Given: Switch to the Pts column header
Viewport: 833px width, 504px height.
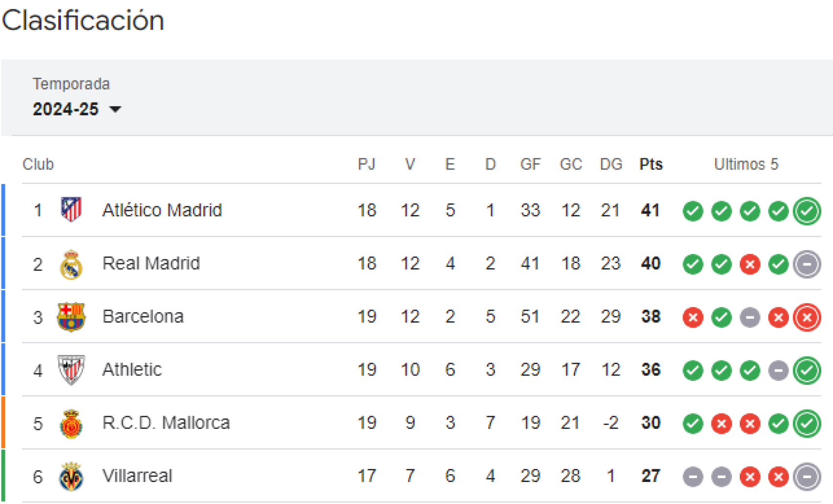Looking at the screenshot, I should point(651,164).
